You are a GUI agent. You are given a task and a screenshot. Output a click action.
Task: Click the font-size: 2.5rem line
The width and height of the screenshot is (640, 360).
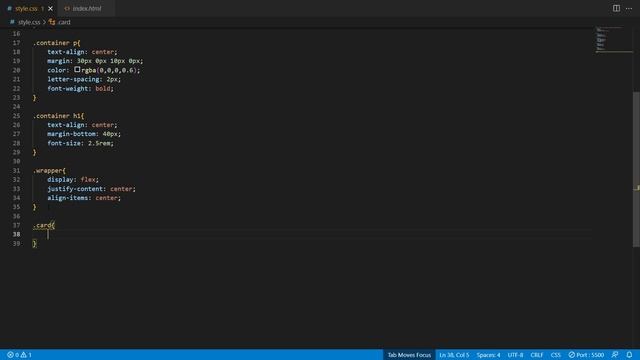80,143
